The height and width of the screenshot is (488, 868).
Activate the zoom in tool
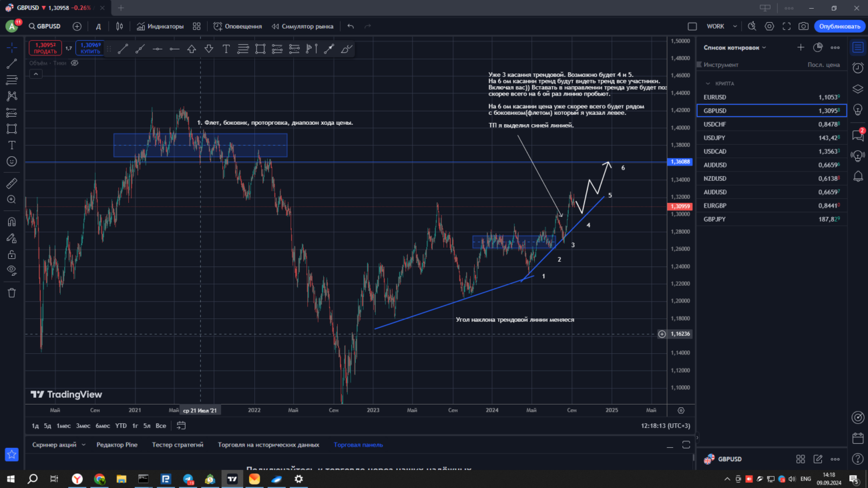(x=11, y=200)
